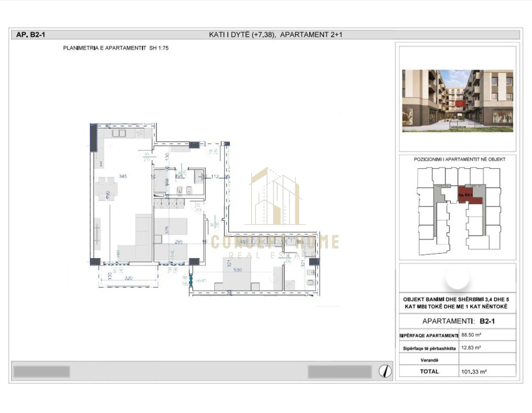Open the building exterior rendering image
The width and height of the screenshot is (532, 413).
pyautogui.click(x=457, y=101)
